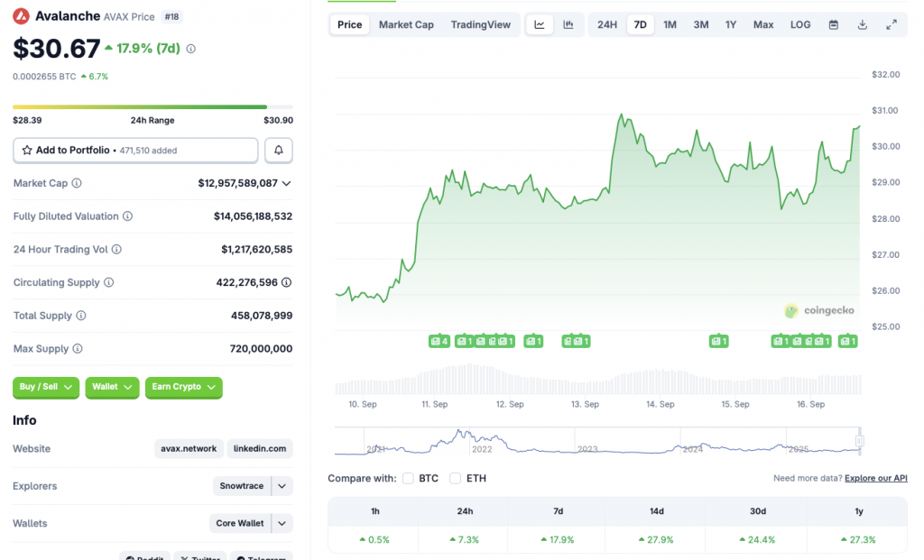
Task: Click the download chart data icon
Action: click(862, 24)
